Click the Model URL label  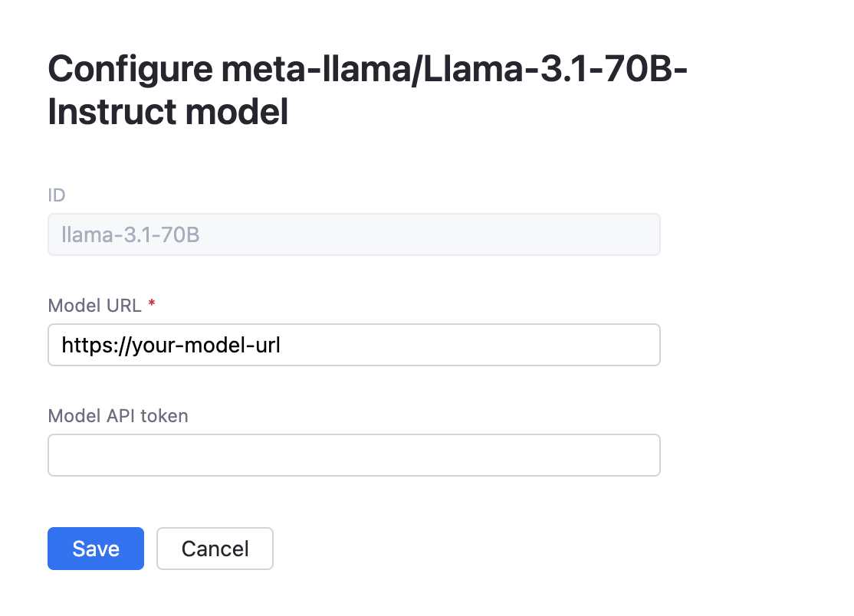click(x=94, y=305)
